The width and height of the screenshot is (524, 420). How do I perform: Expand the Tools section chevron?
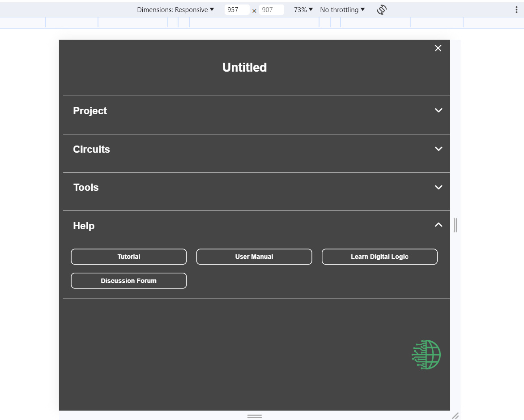439,187
